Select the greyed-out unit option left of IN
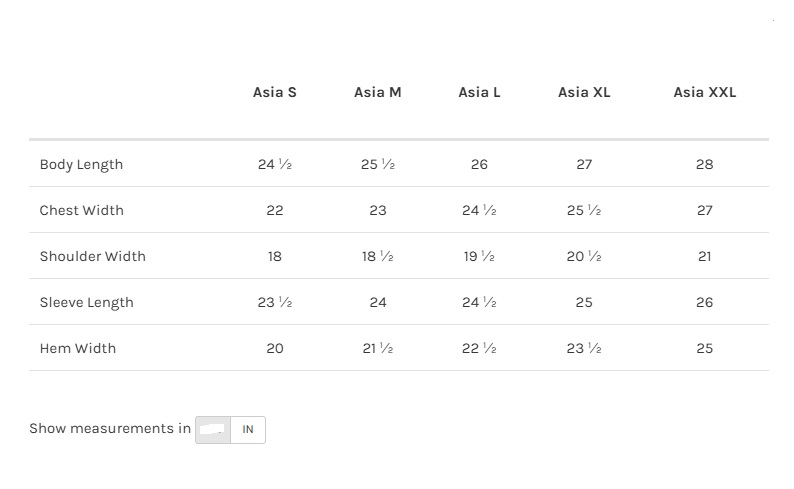This screenshot has width=794, height=489. (213, 430)
